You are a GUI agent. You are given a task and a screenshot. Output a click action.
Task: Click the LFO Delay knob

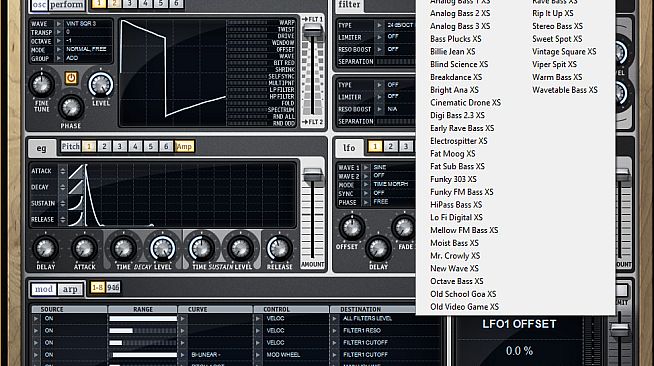378,248
